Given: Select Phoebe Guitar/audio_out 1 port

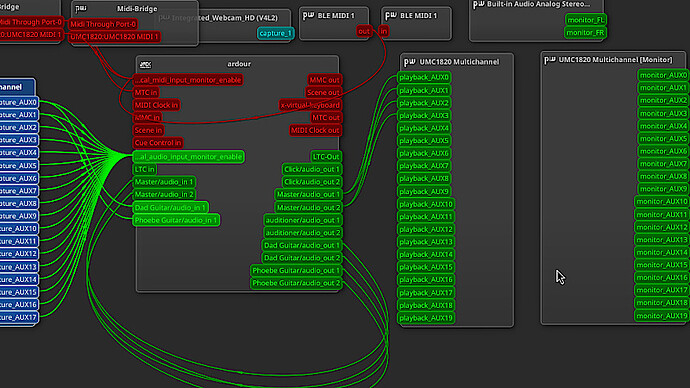Looking at the screenshot, I should [296, 271].
